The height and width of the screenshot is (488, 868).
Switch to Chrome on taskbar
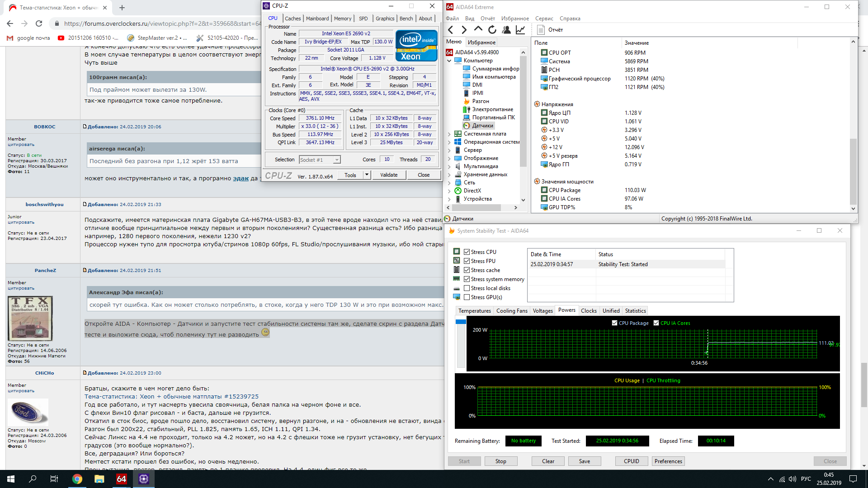point(77,479)
